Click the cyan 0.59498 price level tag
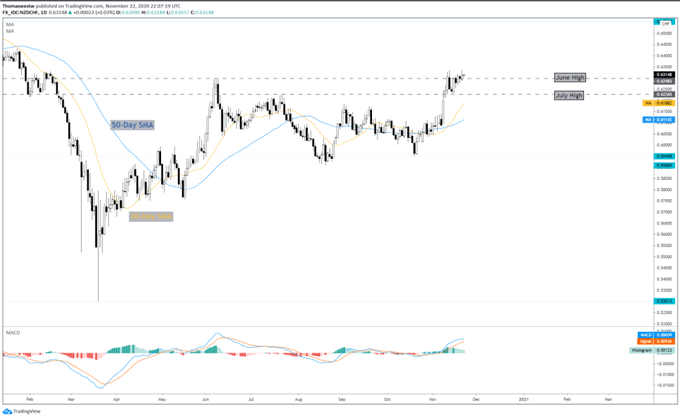 664,157
